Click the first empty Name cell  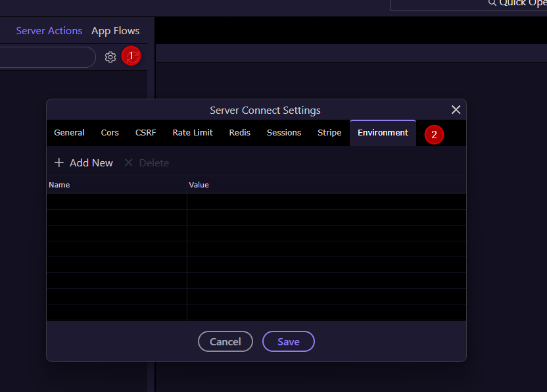(117, 201)
